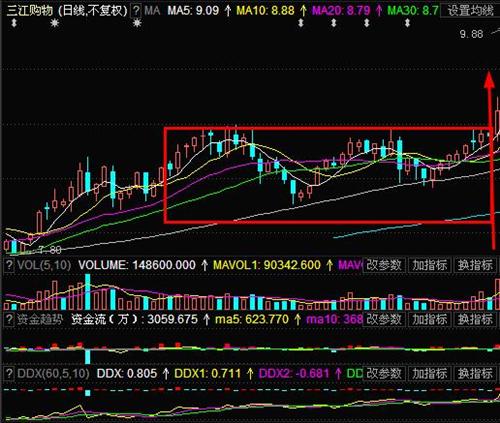
Task: Select the MA5: 9.09 value
Action: (x=193, y=11)
